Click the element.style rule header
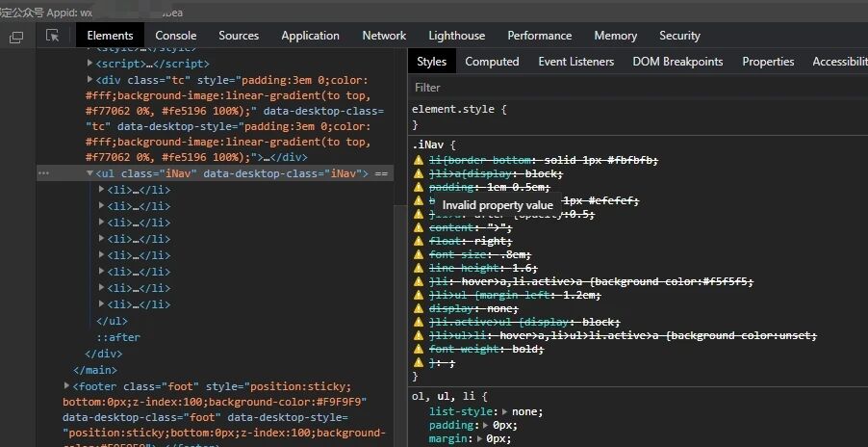 pos(459,109)
